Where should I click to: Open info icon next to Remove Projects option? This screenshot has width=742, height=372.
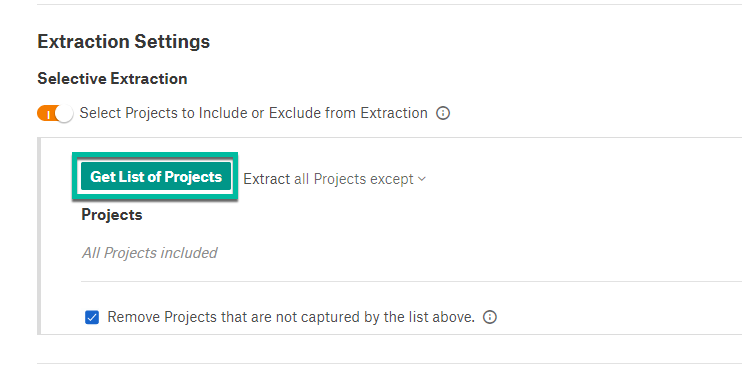(x=490, y=317)
